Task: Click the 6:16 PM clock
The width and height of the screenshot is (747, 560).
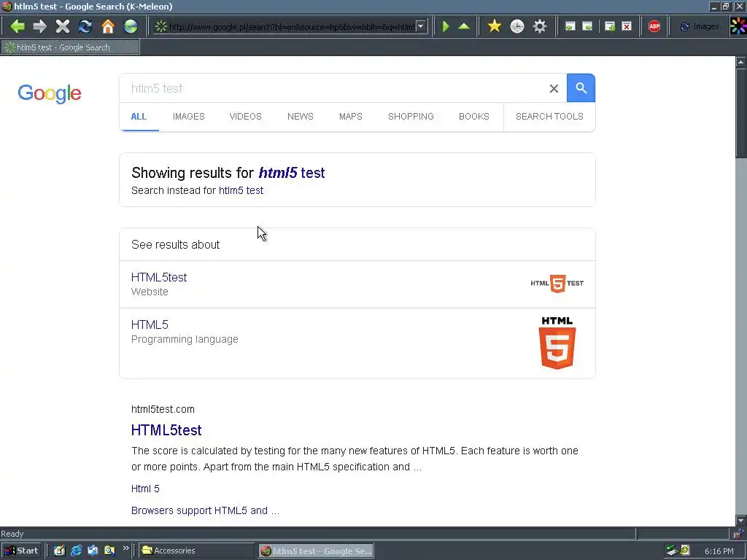Action: (719, 551)
